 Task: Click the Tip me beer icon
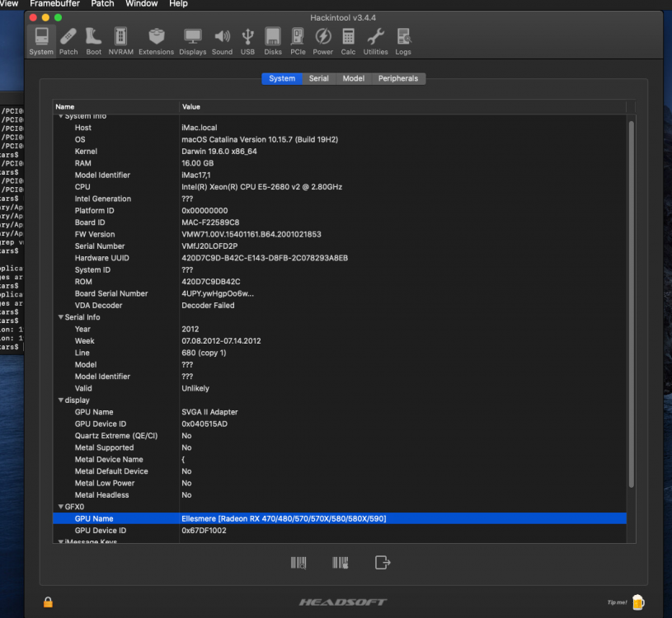637,602
